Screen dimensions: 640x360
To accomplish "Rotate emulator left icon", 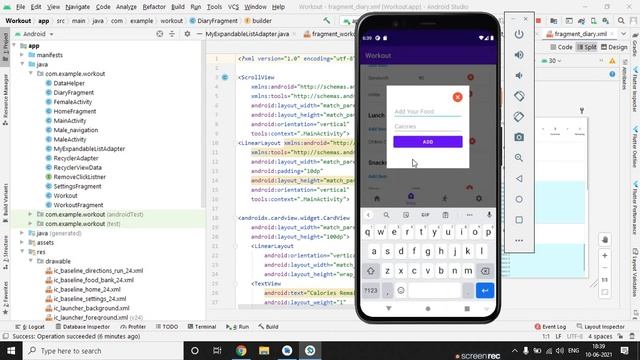I will [519, 96].
